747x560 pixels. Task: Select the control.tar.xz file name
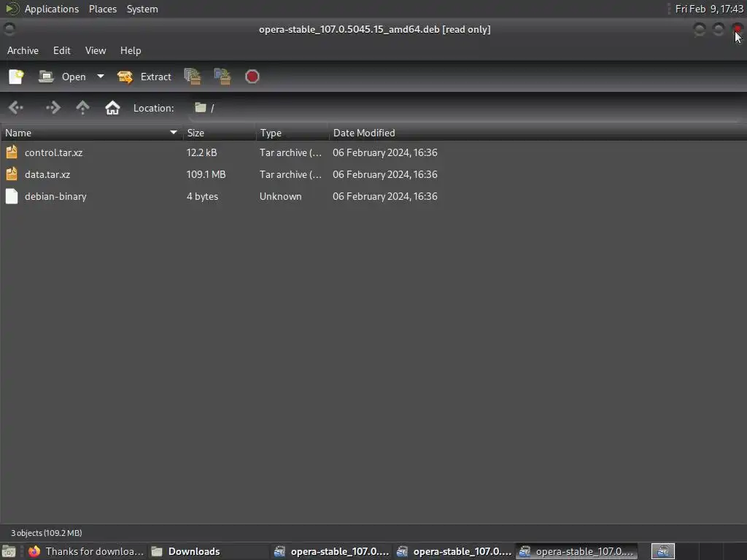tap(53, 152)
